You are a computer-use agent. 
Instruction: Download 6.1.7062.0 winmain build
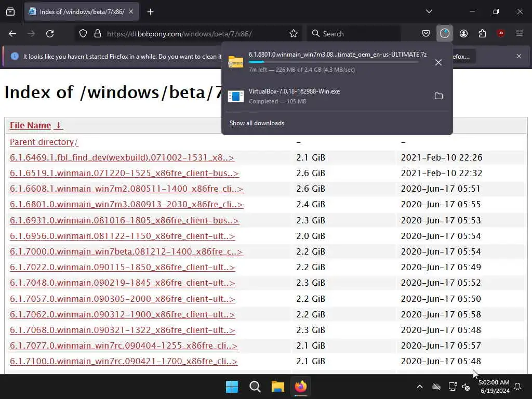pos(122,314)
